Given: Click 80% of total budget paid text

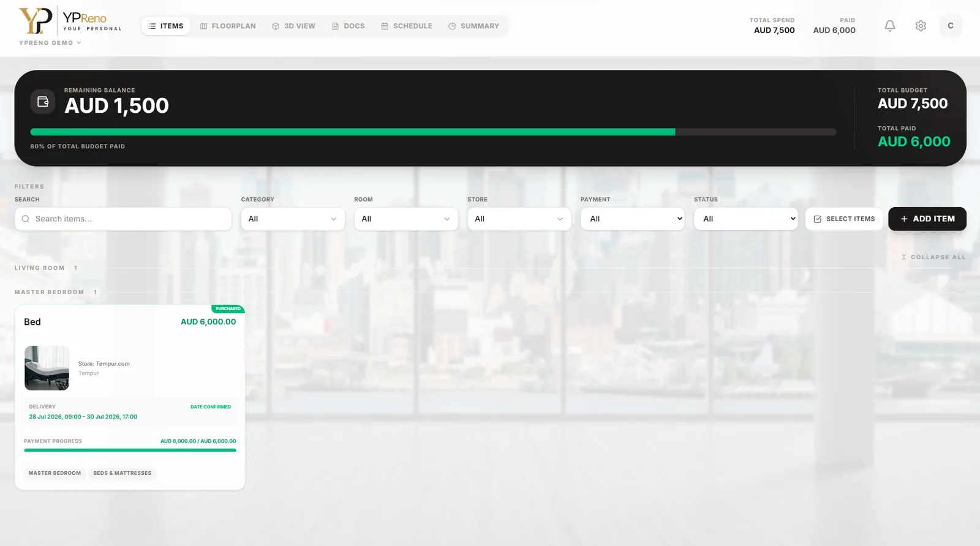Looking at the screenshot, I should [78, 146].
